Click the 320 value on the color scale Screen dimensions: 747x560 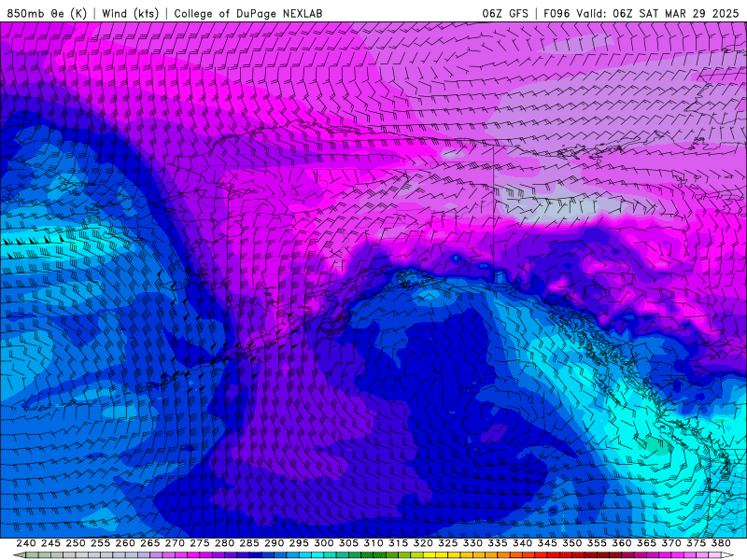point(423,543)
